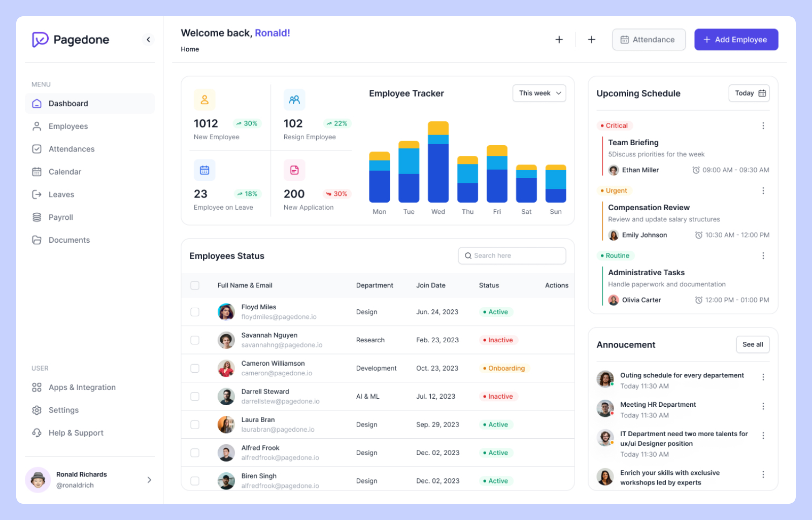The image size is (812, 520).
Task: Check the Darrell Steward row checkbox
Action: [x=195, y=397]
